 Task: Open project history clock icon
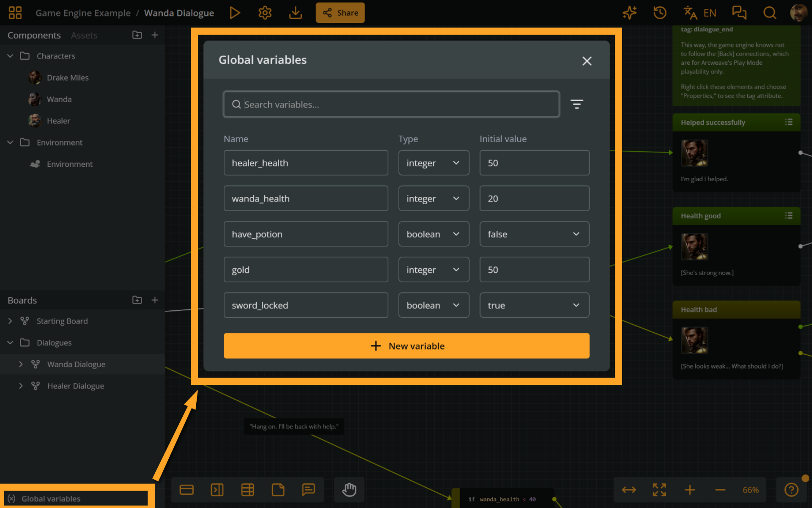(x=660, y=13)
